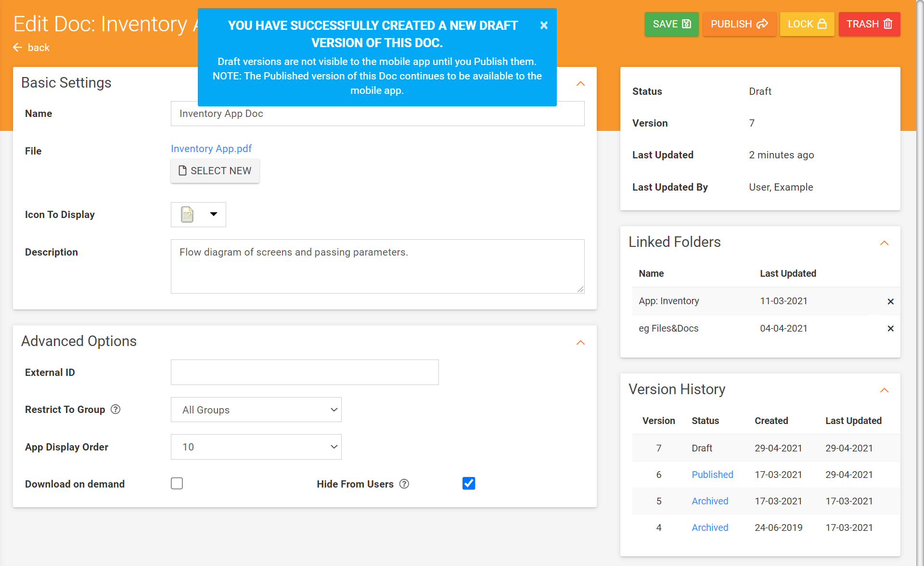
Task: Click the External ID input field
Action: point(305,372)
